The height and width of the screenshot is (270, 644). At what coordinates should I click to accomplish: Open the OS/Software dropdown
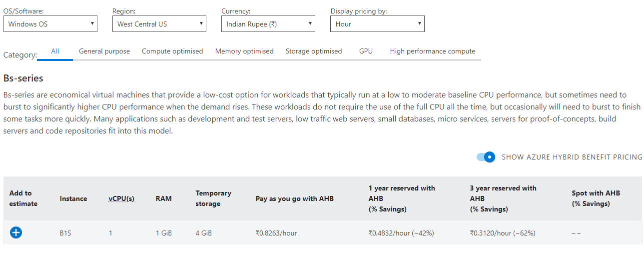pos(50,24)
